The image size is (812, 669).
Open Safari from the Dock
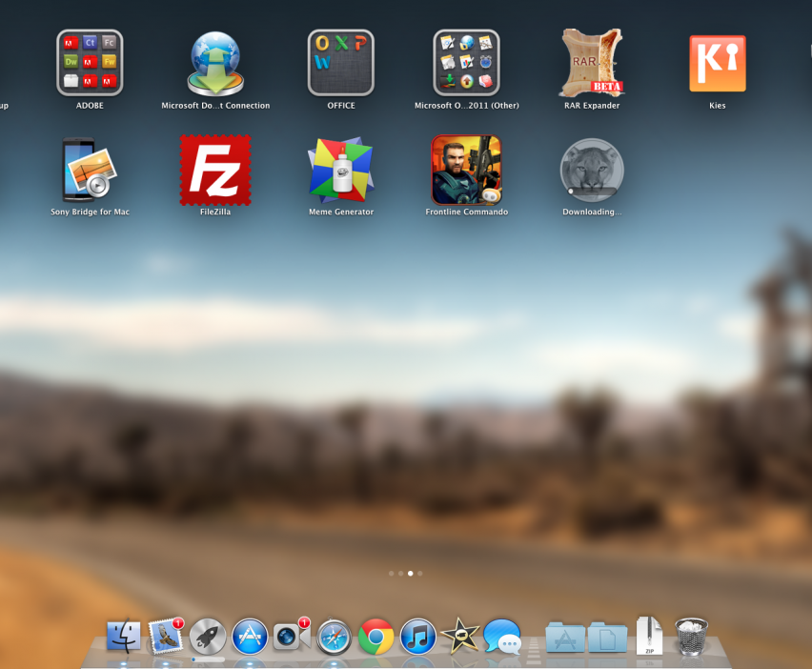(335, 637)
